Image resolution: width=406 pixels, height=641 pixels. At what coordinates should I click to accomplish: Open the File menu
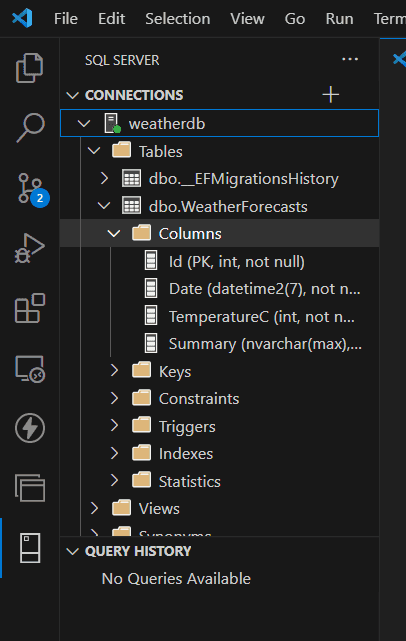(66, 19)
